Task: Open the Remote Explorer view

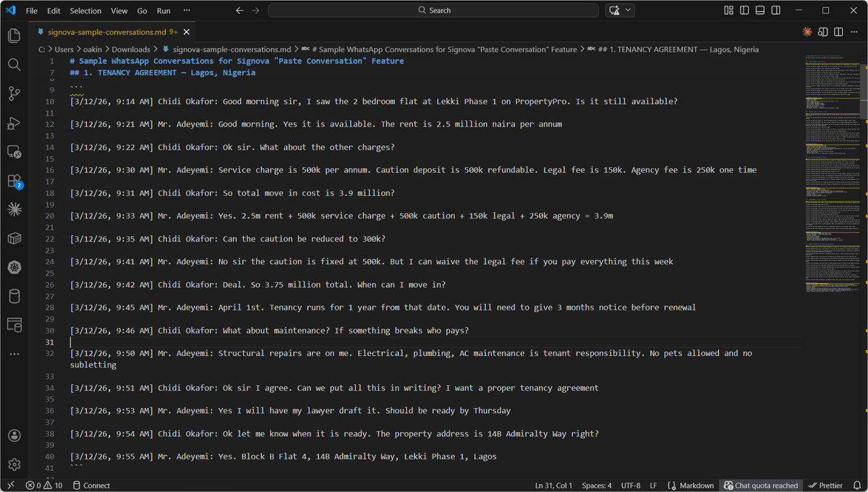Action: click(x=14, y=152)
